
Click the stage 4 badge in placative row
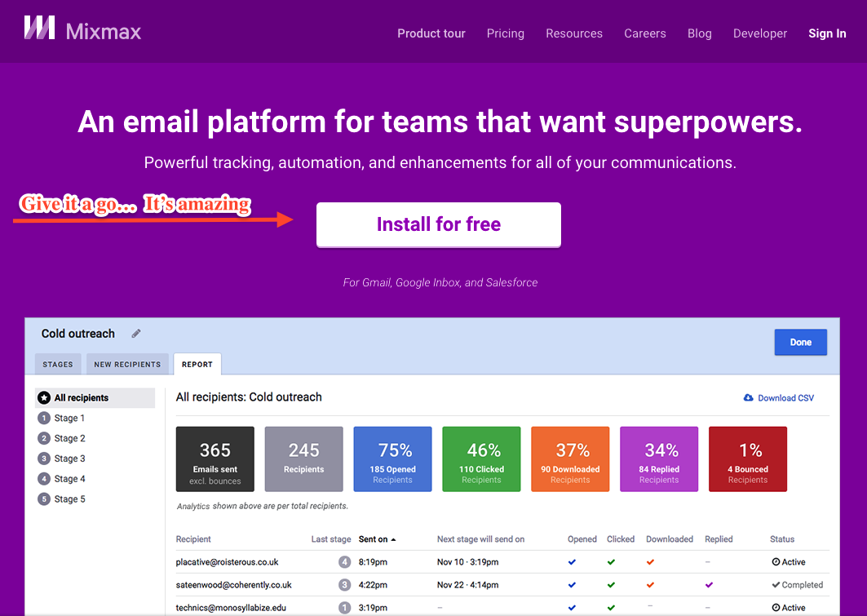[x=344, y=562]
